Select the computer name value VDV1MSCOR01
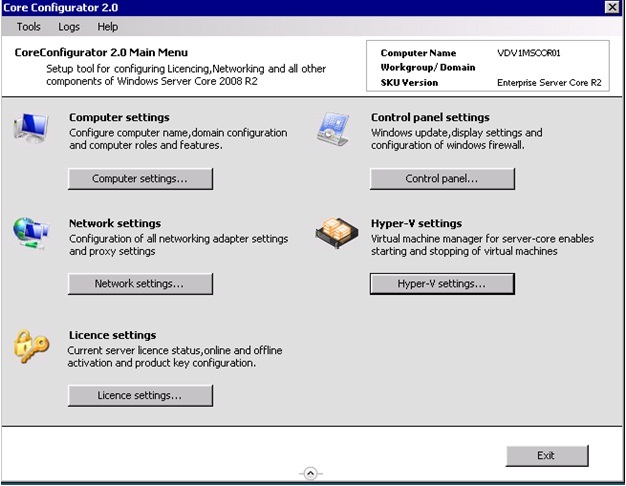Viewport: 626px width, 486px height. pyautogui.click(x=529, y=53)
